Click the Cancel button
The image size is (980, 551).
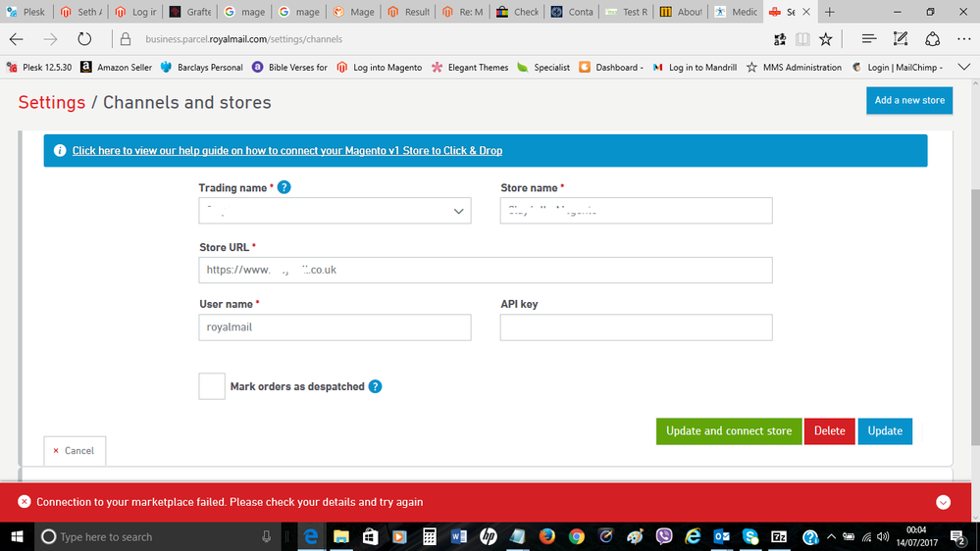pyautogui.click(x=75, y=450)
